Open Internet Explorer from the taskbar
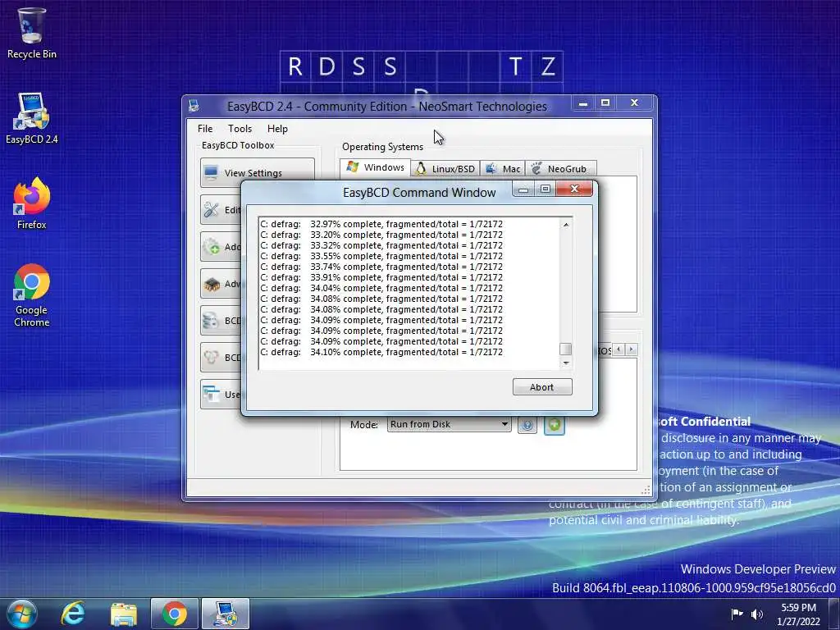 pos(73,614)
